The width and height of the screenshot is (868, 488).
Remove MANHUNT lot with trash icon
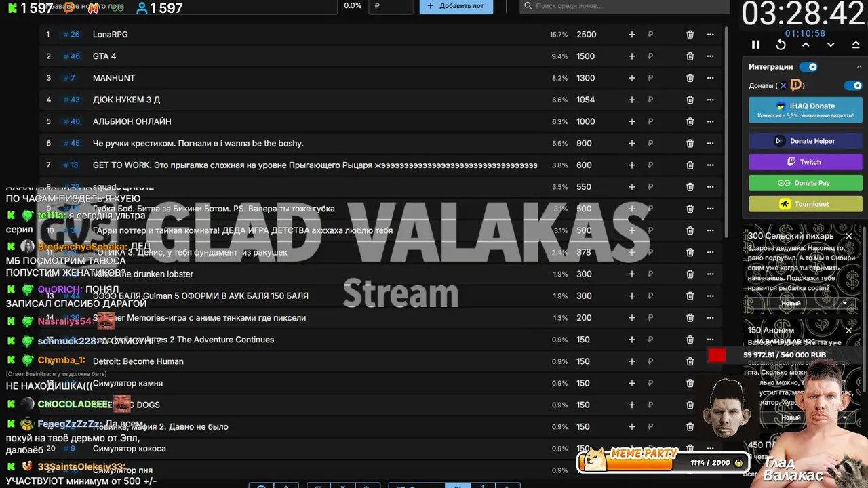point(690,78)
